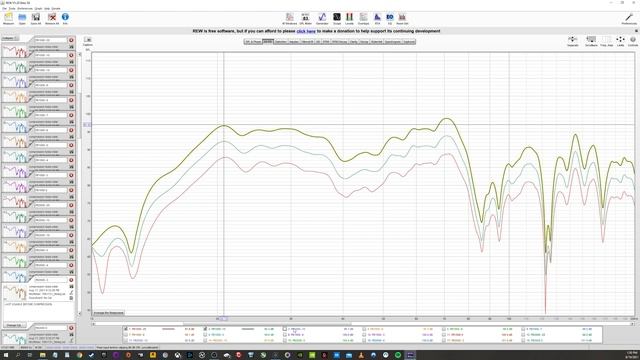Remove the topmost measurement with its red icon
The width and height of the screenshot is (640, 360).
71,40
